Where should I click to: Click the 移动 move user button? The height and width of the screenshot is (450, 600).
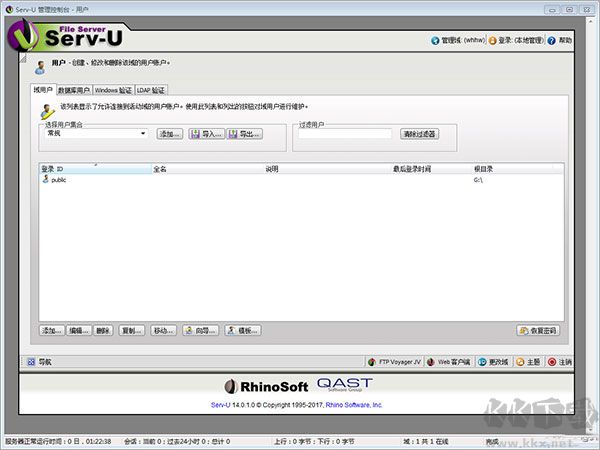pyautogui.click(x=164, y=331)
